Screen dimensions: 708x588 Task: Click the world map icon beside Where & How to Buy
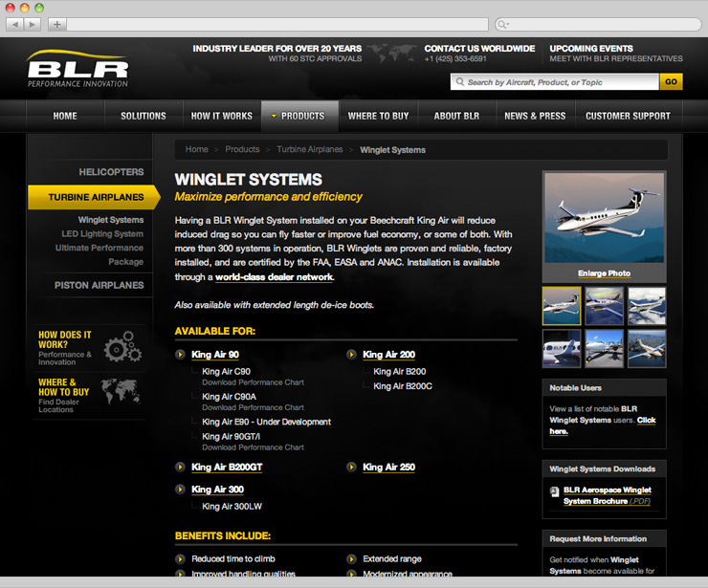coord(120,391)
